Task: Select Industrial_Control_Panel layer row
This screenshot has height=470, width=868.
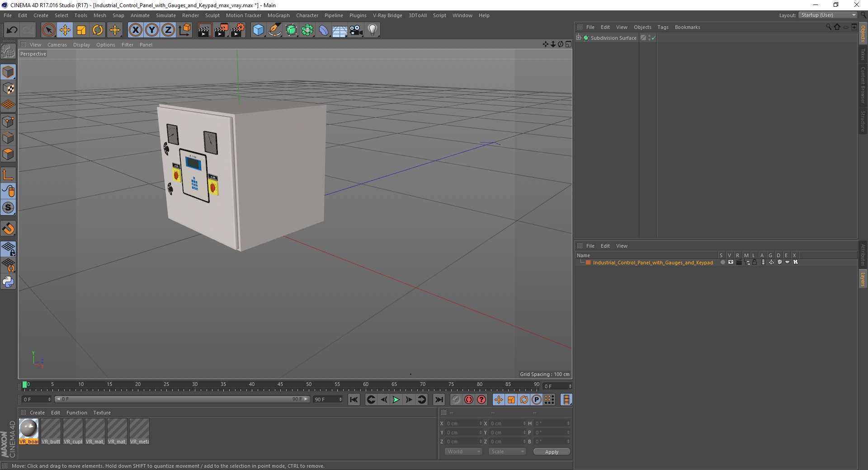Action: [x=652, y=263]
